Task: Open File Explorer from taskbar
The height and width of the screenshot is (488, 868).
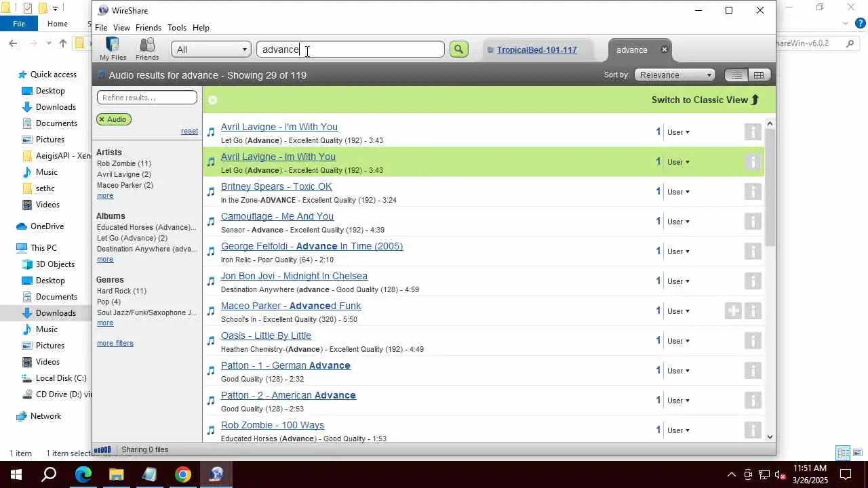Action: [x=117, y=474]
